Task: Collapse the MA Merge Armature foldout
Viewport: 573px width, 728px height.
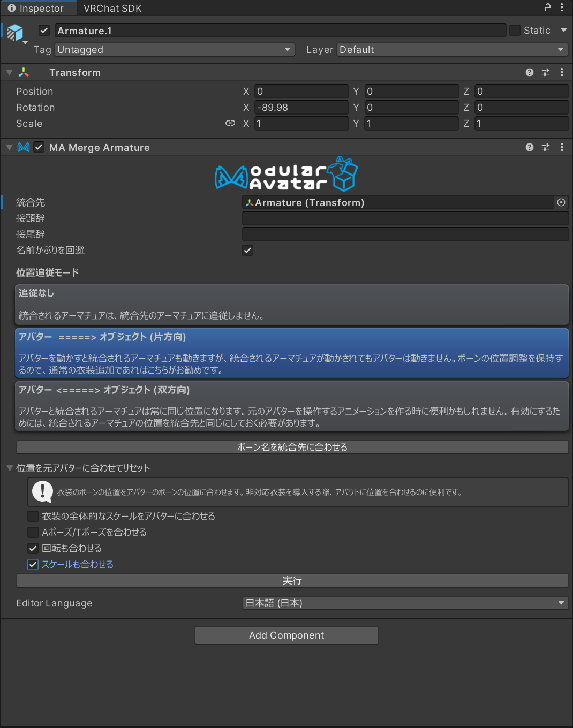Action: [x=9, y=147]
